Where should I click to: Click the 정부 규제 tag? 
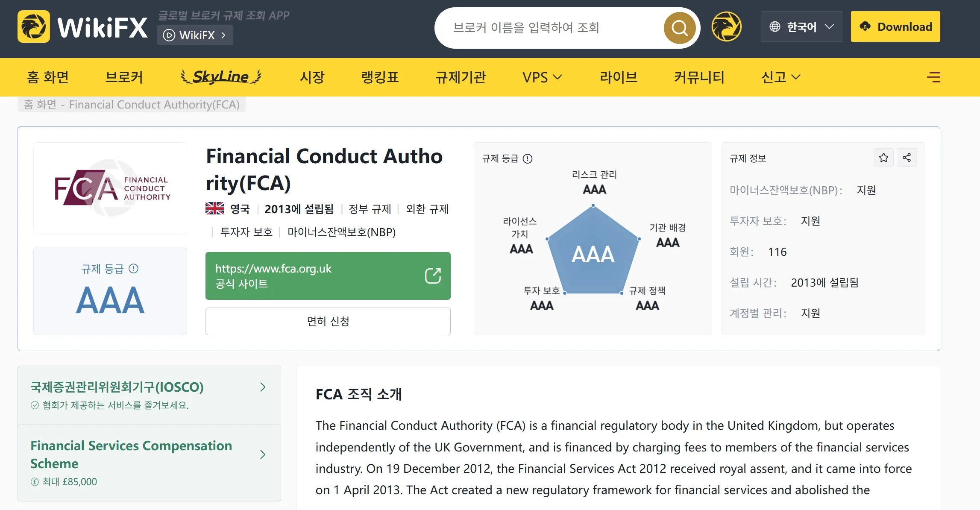pyautogui.click(x=370, y=209)
